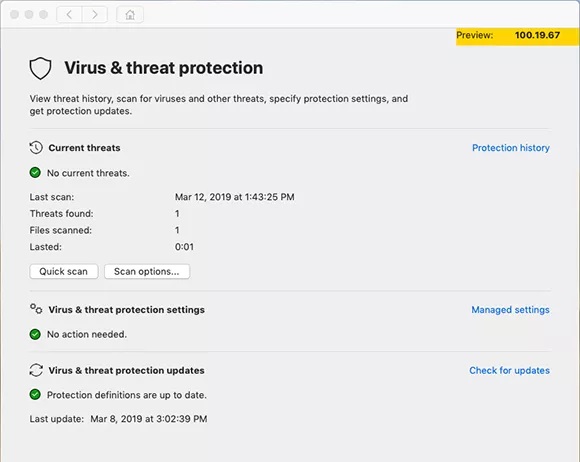
Task: Click the refresh arrows icon for updates
Action: pos(36,370)
